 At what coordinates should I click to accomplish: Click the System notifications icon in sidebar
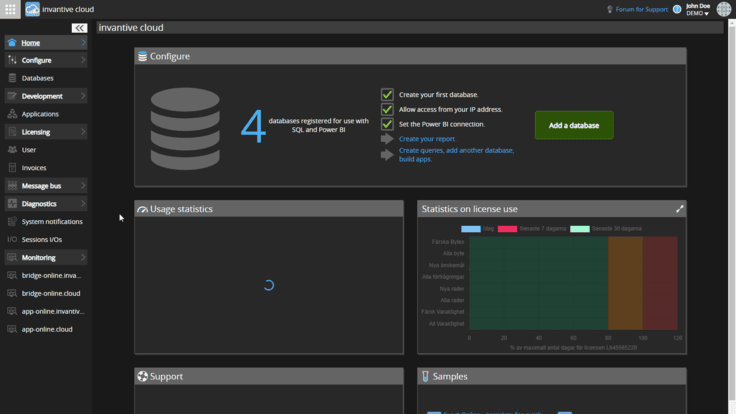12,221
